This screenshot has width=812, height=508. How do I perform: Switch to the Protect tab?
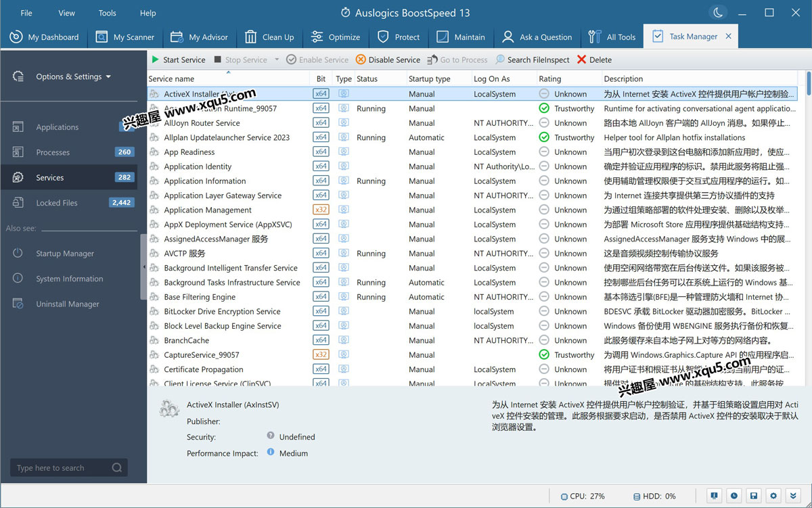click(399, 37)
